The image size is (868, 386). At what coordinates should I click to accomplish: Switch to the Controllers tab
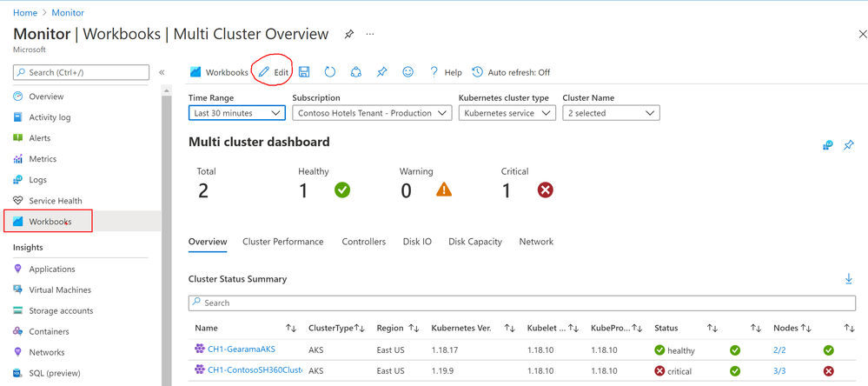point(364,242)
